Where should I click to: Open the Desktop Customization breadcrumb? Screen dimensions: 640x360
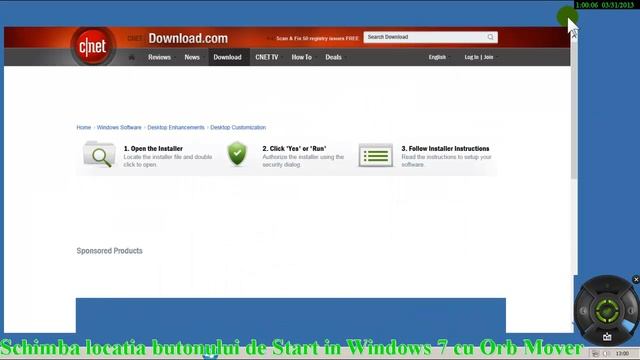[238, 127]
